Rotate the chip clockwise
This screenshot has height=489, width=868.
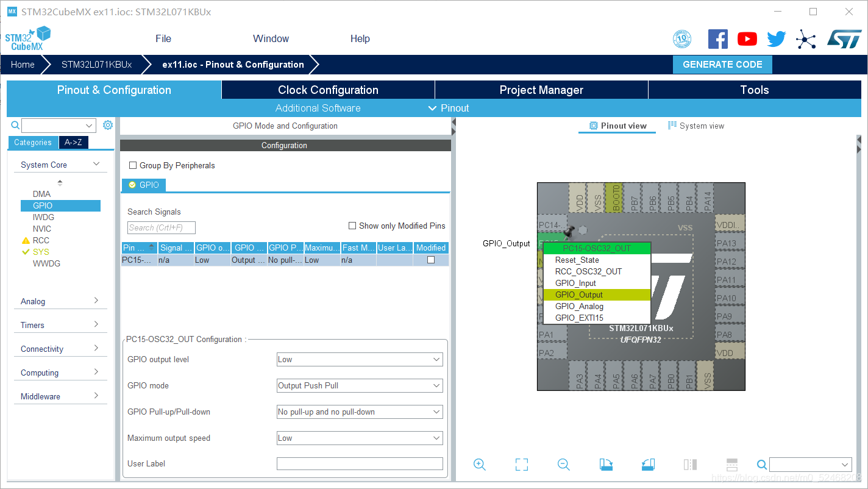point(606,465)
